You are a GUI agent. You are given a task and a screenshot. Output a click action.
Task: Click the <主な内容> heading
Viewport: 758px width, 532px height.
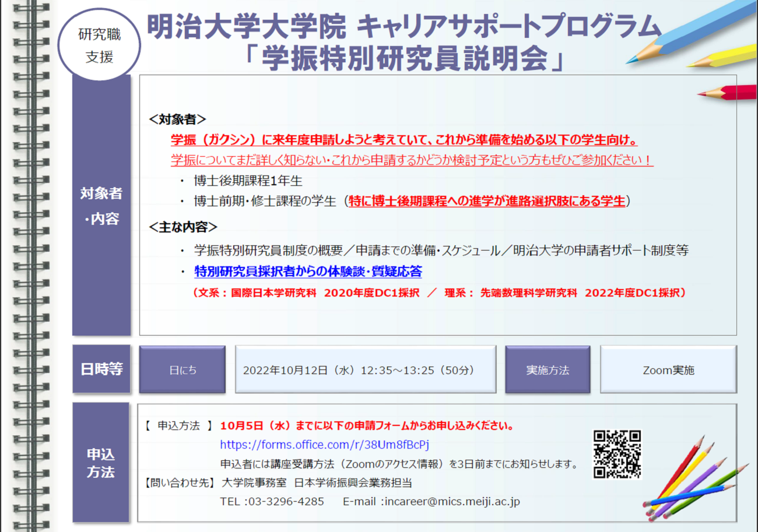pyautogui.click(x=183, y=227)
